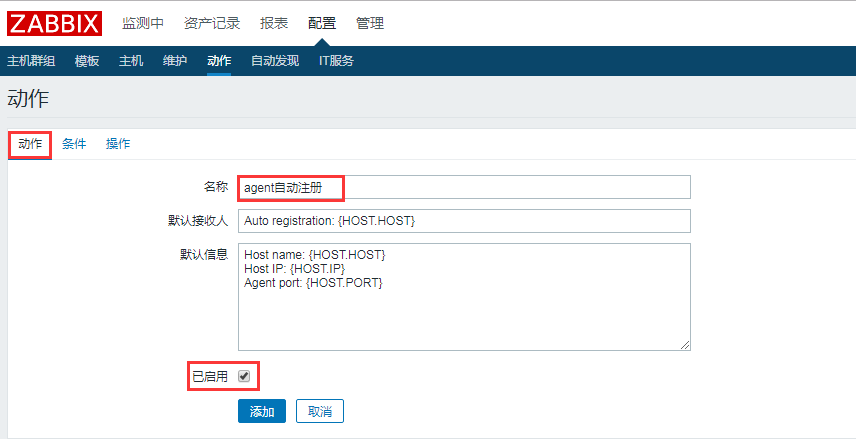The height and width of the screenshot is (439, 856).
Task: Click the 添加 button
Action: (x=262, y=411)
